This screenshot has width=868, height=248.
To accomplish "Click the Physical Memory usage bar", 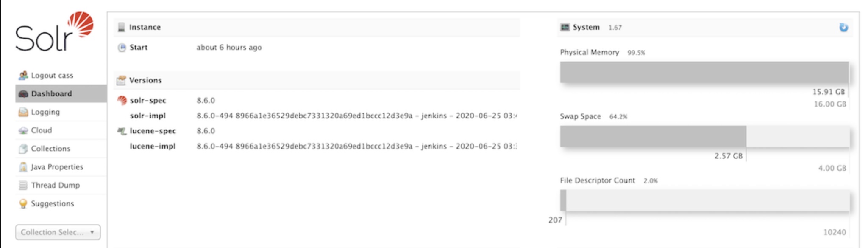I will click(x=705, y=72).
